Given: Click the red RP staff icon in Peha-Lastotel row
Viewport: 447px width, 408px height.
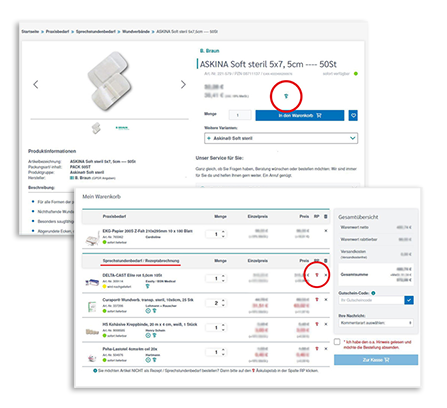Looking at the screenshot, I should tap(317, 348).
